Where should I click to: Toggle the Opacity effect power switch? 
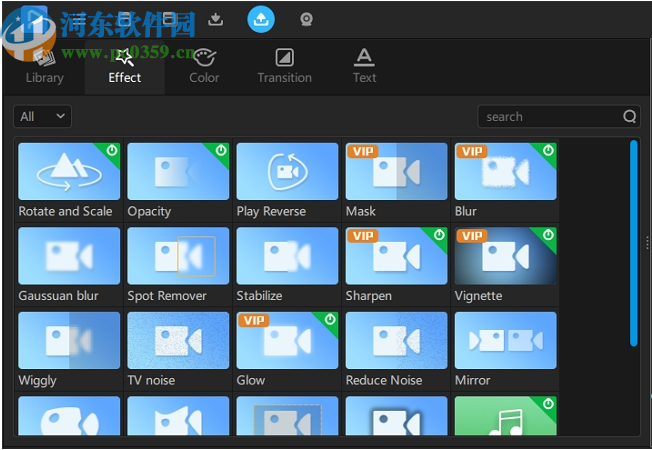[x=221, y=151]
